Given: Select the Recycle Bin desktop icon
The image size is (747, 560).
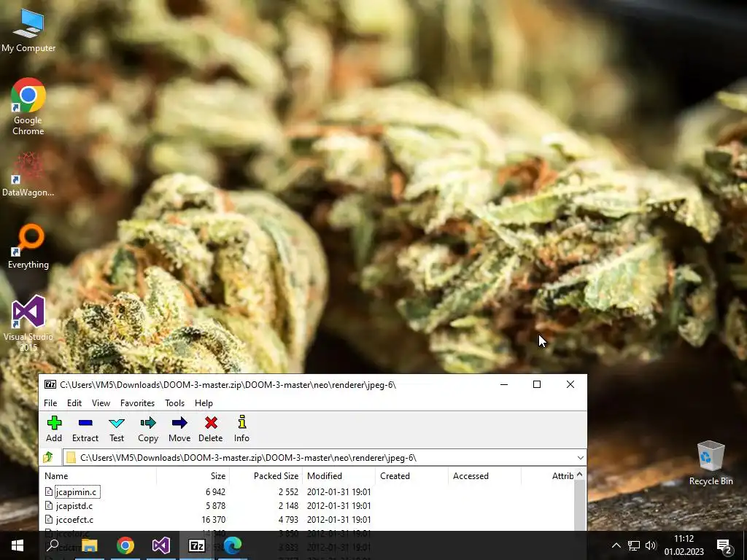Looking at the screenshot, I should (711, 463).
